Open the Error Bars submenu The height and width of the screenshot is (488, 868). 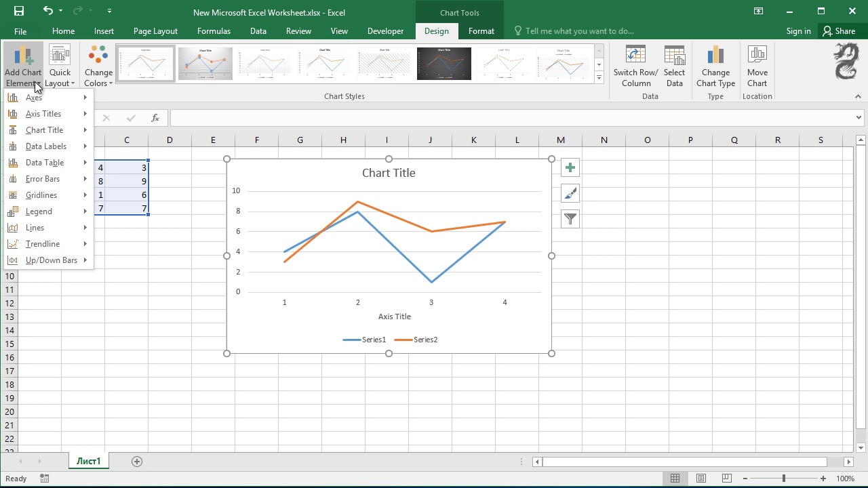click(x=49, y=179)
